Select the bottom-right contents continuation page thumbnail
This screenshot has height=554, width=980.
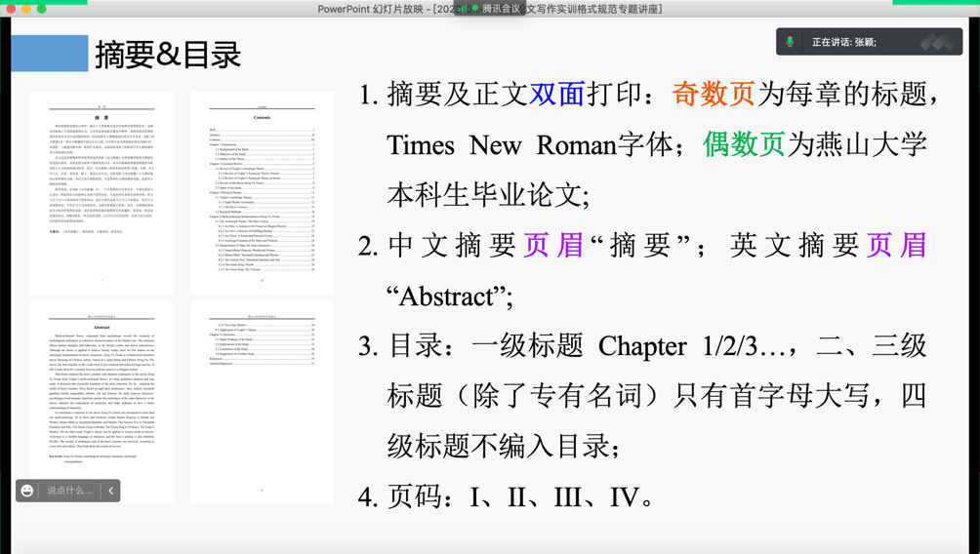click(262, 401)
